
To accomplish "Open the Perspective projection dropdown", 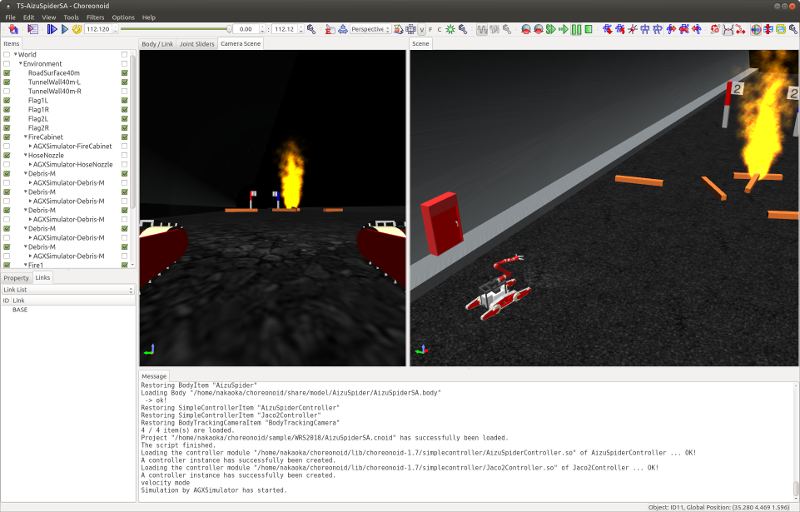I will coord(372,29).
